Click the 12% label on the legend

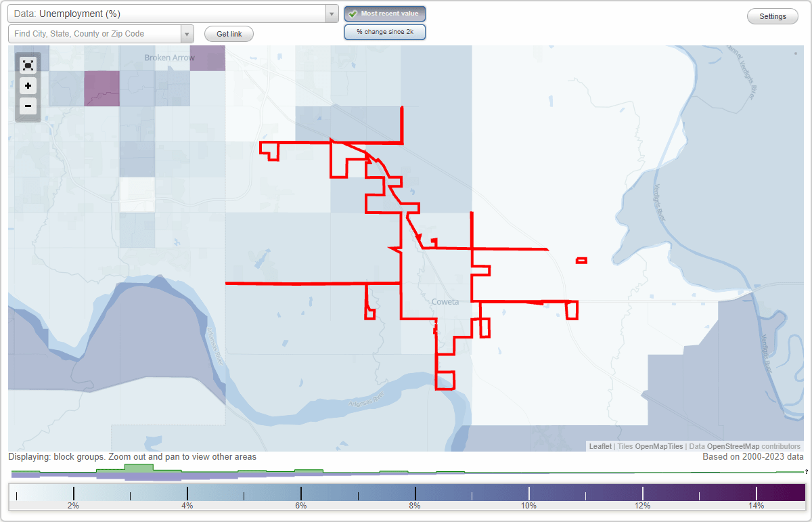pos(642,506)
